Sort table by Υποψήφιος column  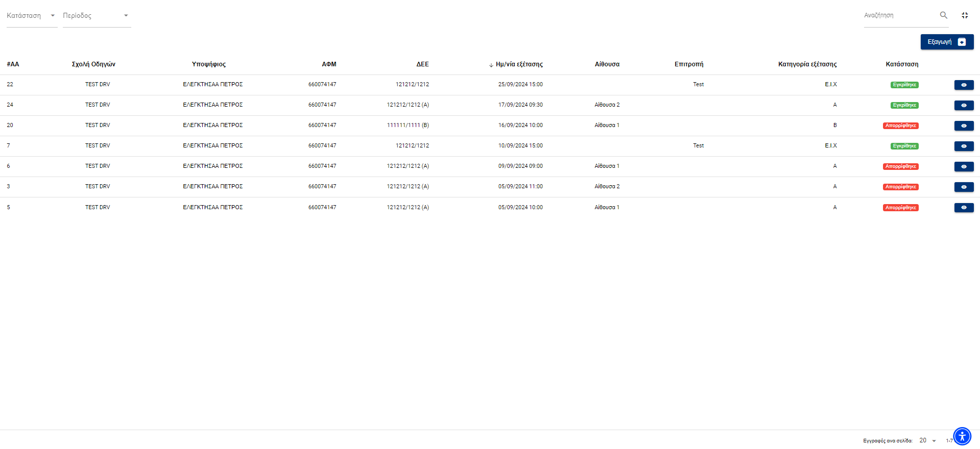(209, 64)
